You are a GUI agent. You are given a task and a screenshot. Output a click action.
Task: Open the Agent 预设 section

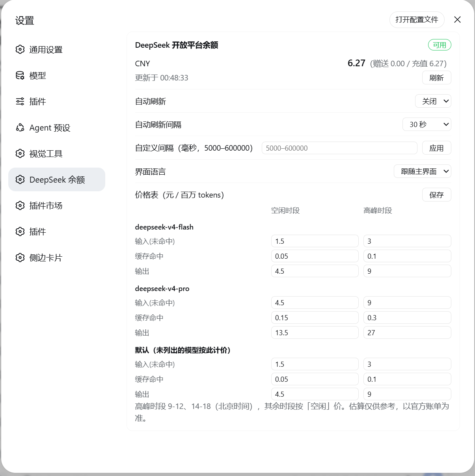(57, 127)
